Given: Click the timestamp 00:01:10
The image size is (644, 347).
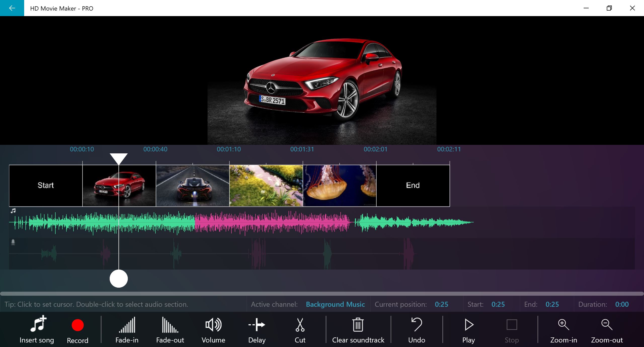Looking at the screenshot, I should 229,149.
